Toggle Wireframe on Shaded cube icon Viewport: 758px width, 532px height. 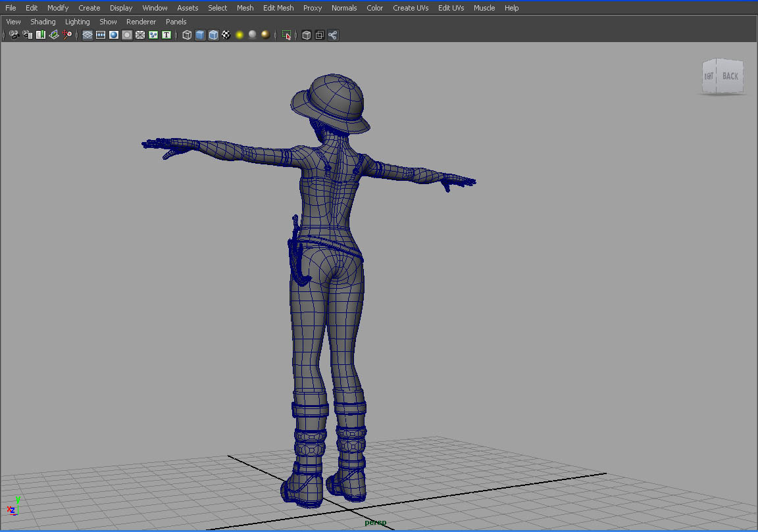[213, 35]
